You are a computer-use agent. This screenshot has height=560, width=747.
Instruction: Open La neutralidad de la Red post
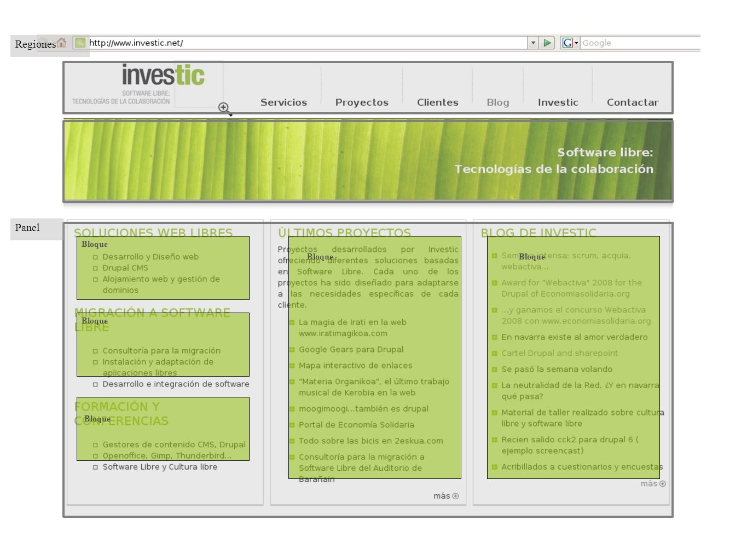(580, 390)
